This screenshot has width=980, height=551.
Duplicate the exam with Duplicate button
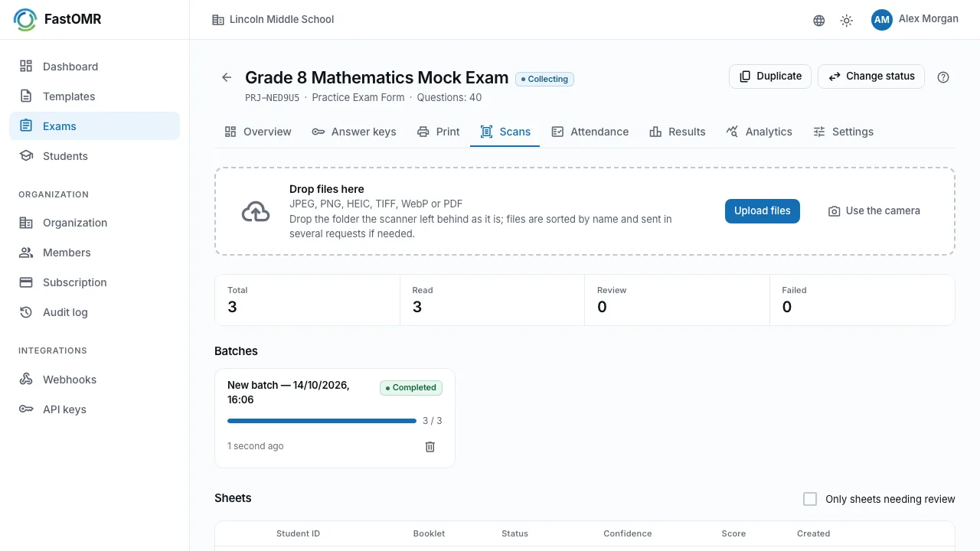(x=770, y=77)
